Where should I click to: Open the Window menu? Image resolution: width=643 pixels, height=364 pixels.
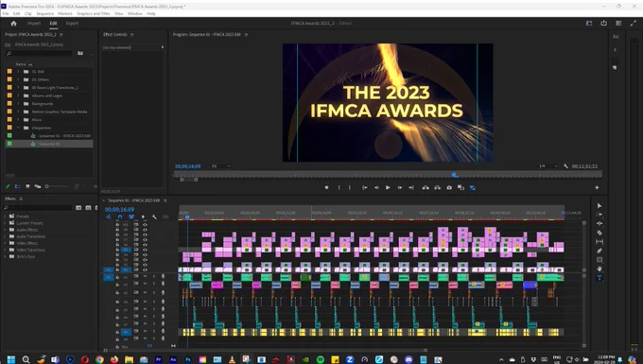(x=135, y=13)
